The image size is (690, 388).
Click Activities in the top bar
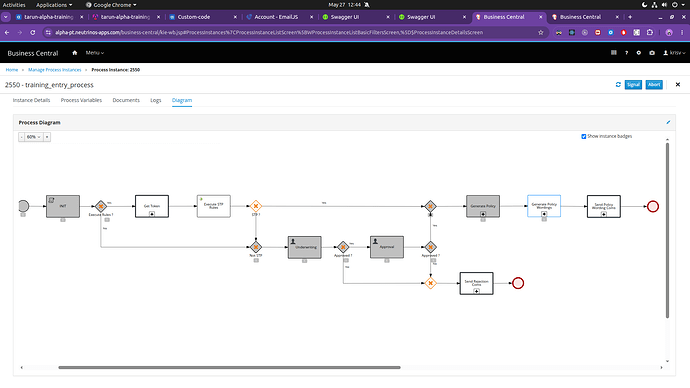click(14, 5)
